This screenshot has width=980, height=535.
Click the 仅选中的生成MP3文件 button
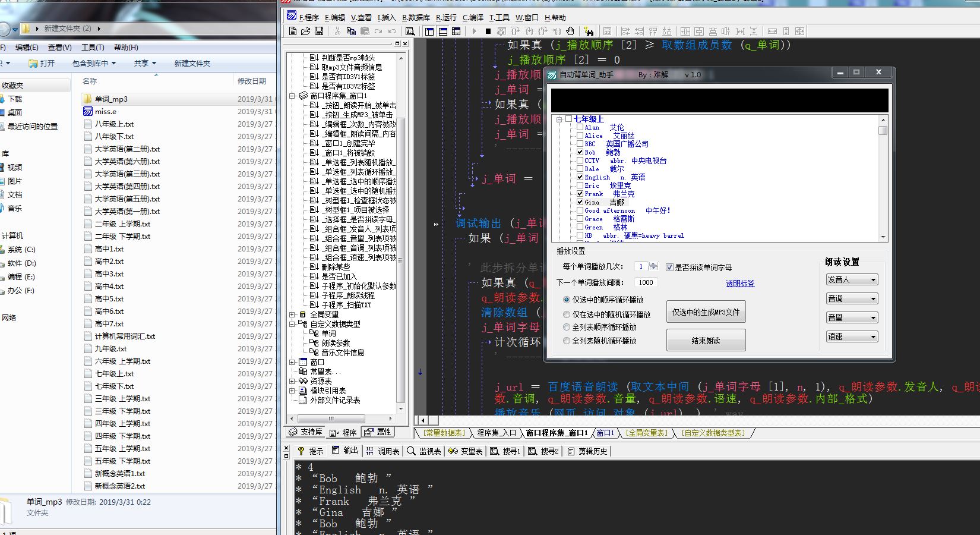tap(706, 312)
